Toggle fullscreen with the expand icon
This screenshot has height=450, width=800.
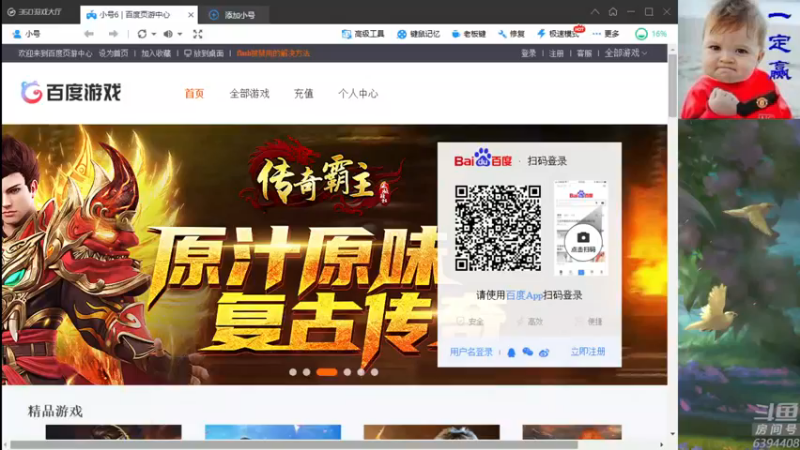[198, 34]
